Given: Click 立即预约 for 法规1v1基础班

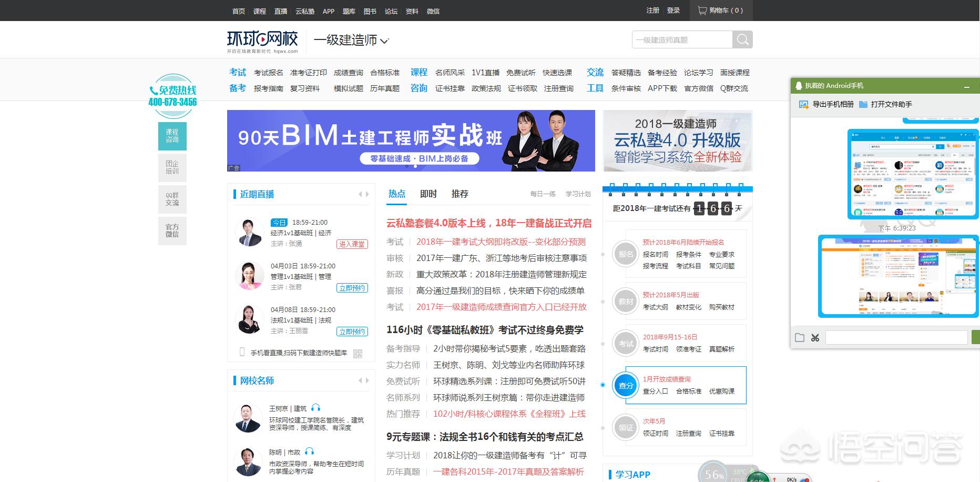Looking at the screenshot, I should pyautogui.click(x=352, y=332).
